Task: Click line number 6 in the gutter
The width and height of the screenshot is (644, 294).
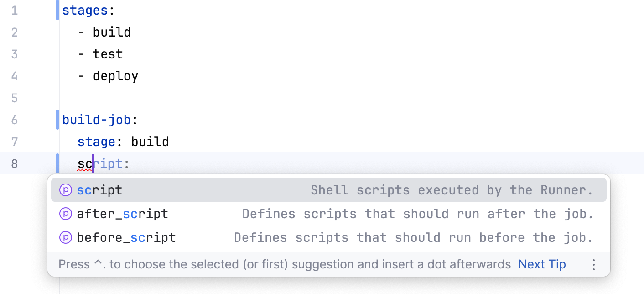Action: (14, 120)
